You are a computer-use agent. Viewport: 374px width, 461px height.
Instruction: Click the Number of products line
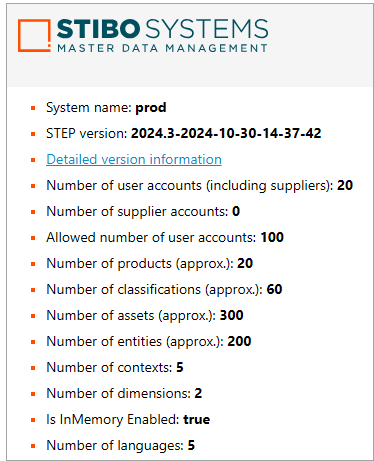[x=150, y=263]
